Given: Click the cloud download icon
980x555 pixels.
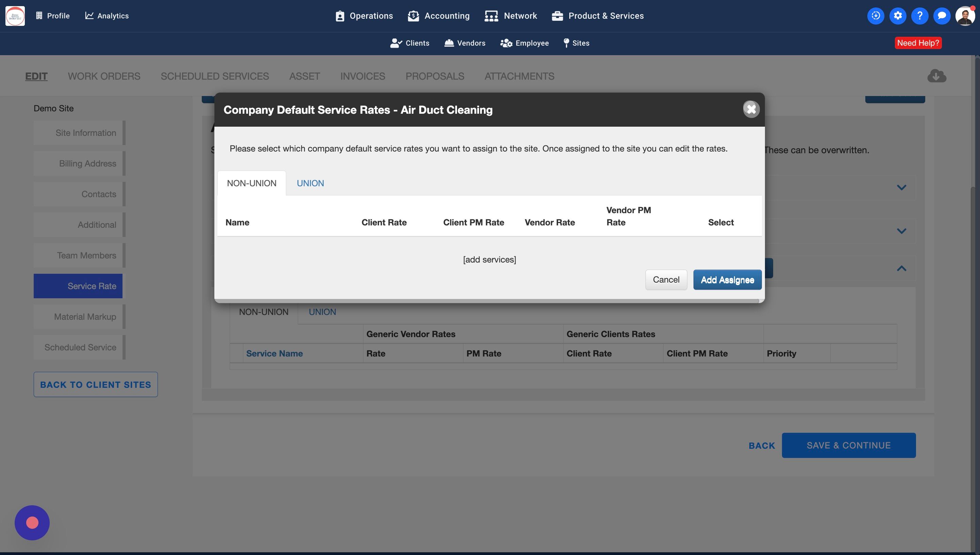Looking at the screenshot, I should coord(936,76).
